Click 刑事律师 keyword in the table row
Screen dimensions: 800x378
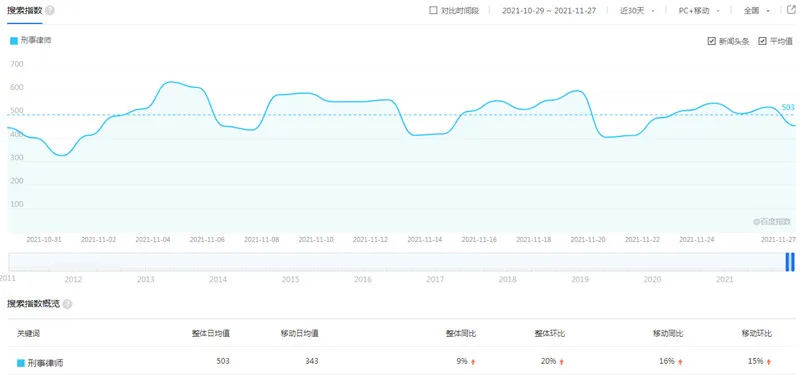[46, 363]
